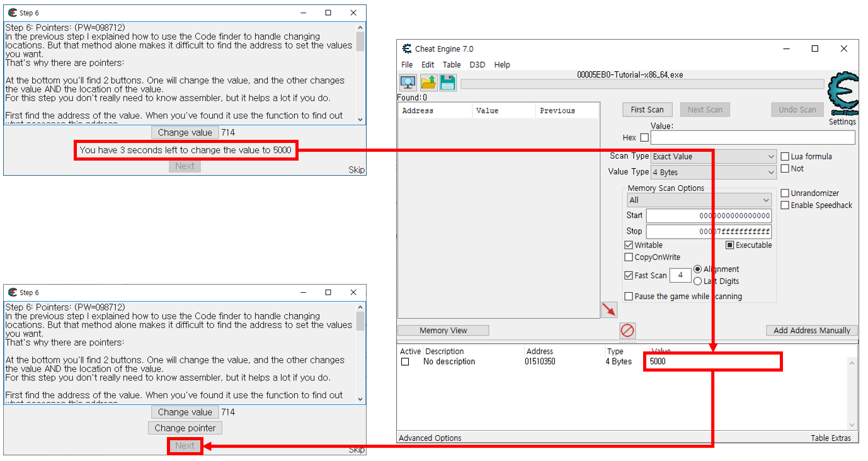Select the 5000 value cell
The width and height of the screenshot is (868, 461).
coord(658,361)
